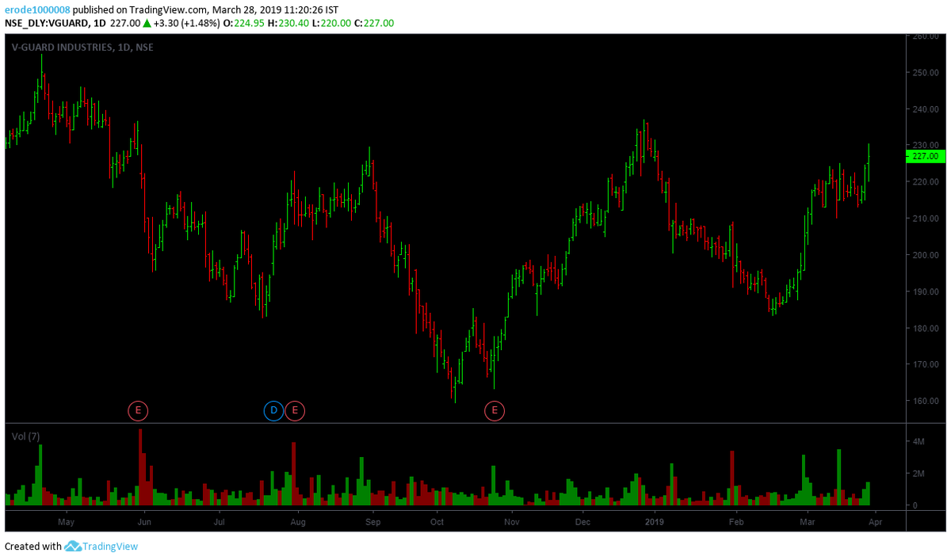Click the 160.00 price axis label
This screenshot has width=951, height=560.
pos(925,401)
